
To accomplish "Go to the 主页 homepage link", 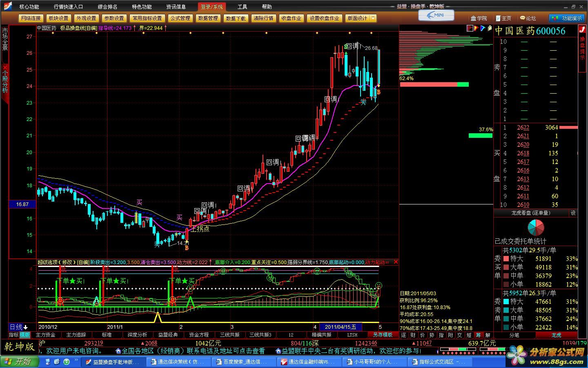I will tap(503, 18).
